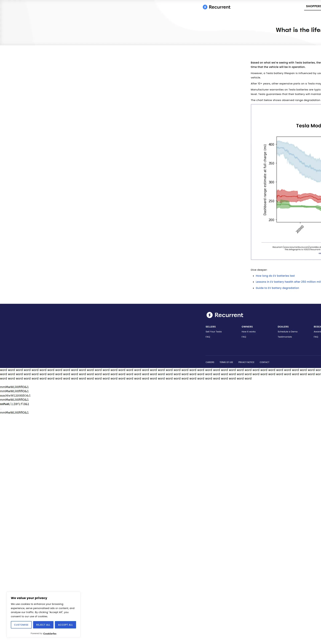View the PRIVACY NOTICE footer link
This screenshot has height=644, width=321.
246,362
